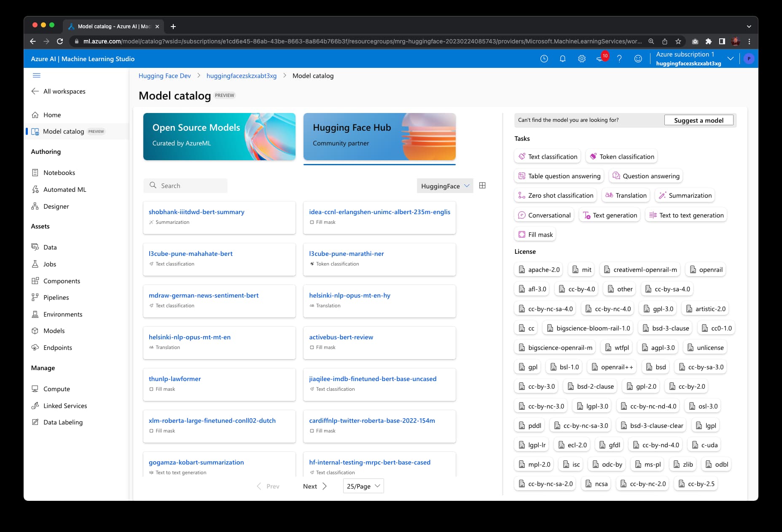The height and width of the screenshot is (532, 782).
Task: Expand the Azure subscription switcher
Action: (731, 59)
